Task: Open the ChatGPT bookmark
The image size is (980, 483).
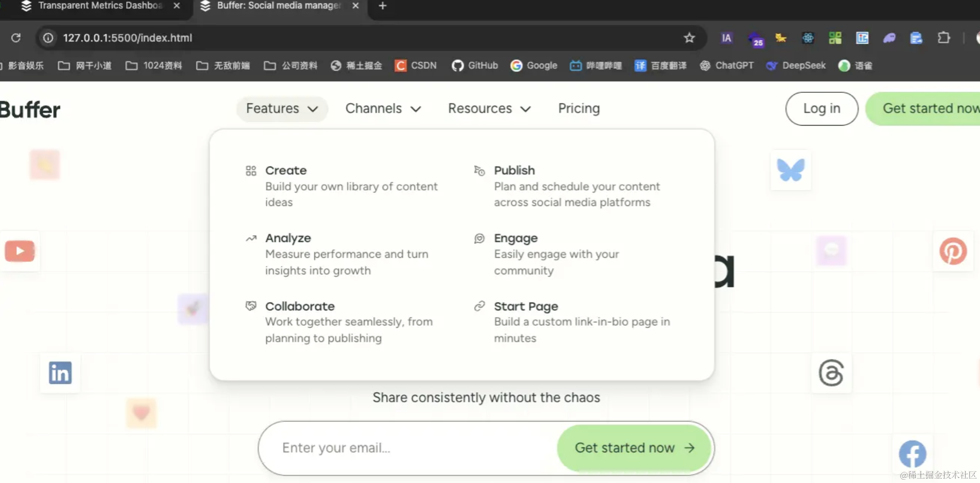Action: click(726, 65)
